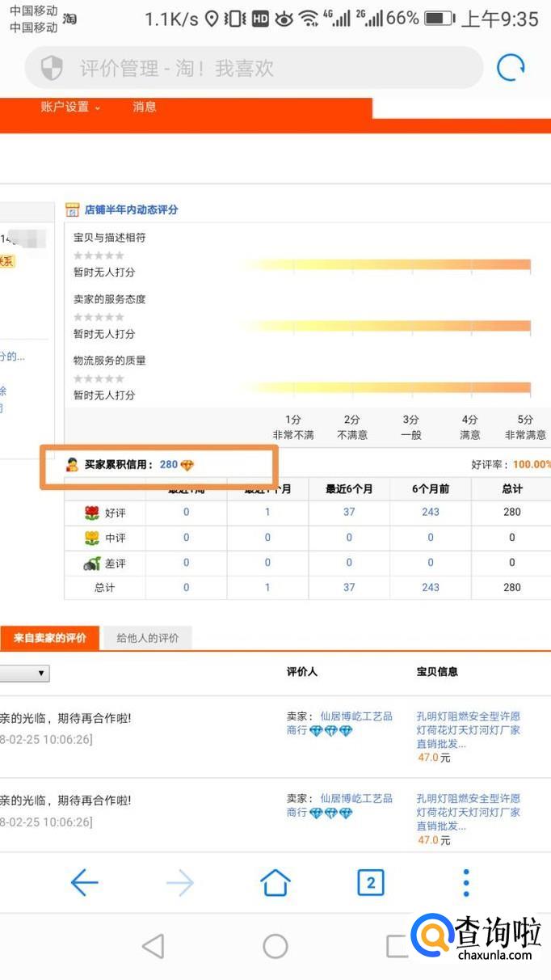Tap the shield security icon in address bar

pos(52,68)
